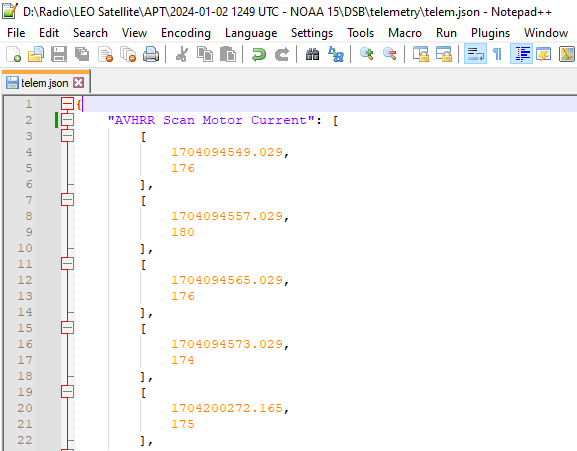The height and width of the screenshot is (451, 577).
Task: Click the Zoom In magnifier icon
Action: (367, 54)
